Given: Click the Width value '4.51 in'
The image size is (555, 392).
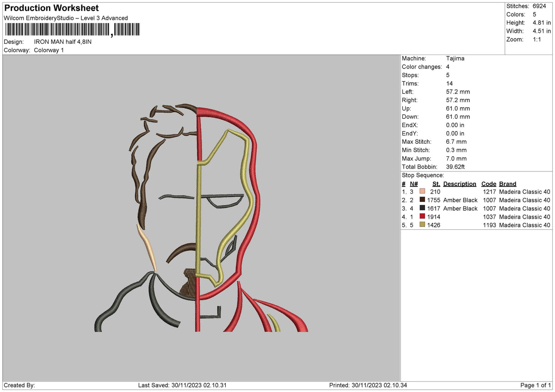Looking at the screenshot, I should 542,31.
